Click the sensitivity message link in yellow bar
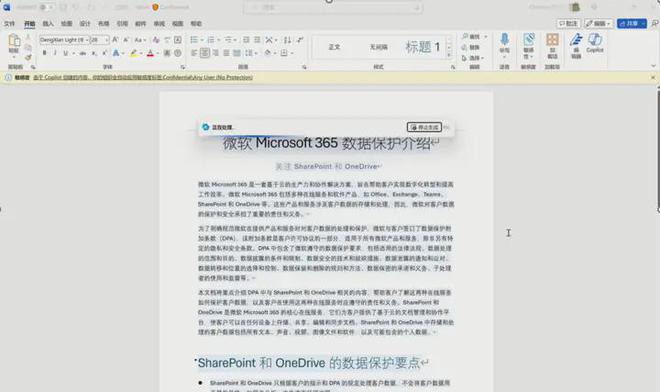The image size is (660, 392). point(143,77)
